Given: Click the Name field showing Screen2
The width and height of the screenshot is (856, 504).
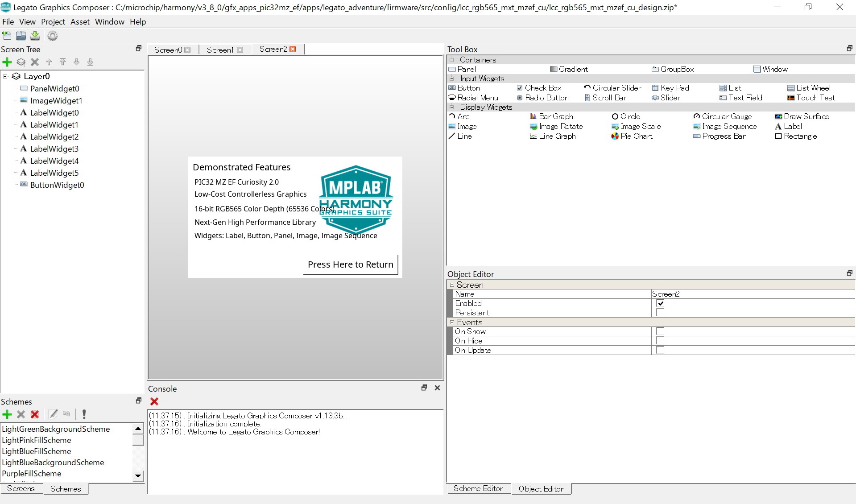Looking at the screenshot, I should click(x=753, y=294).
